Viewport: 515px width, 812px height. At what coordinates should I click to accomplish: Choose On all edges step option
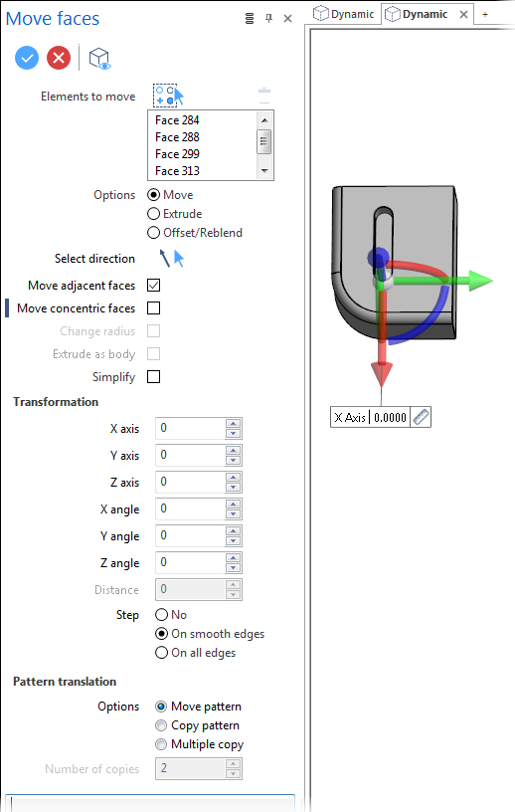click(x=162, y=653)
